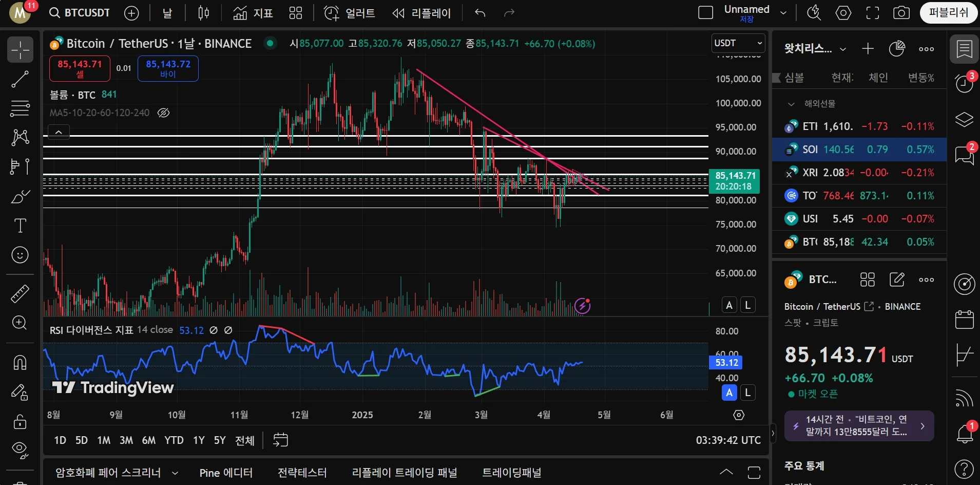
Task: Open the Fibonacci retracement tool group
Action: click(x=20, y=108)
